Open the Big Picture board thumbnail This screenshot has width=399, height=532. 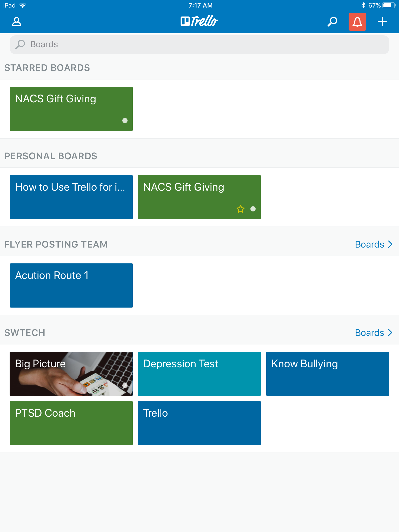71,374
